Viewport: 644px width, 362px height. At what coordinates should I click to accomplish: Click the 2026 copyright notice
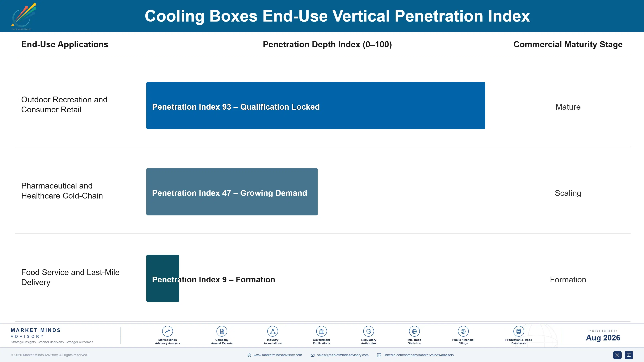click(x=49, y=355)
